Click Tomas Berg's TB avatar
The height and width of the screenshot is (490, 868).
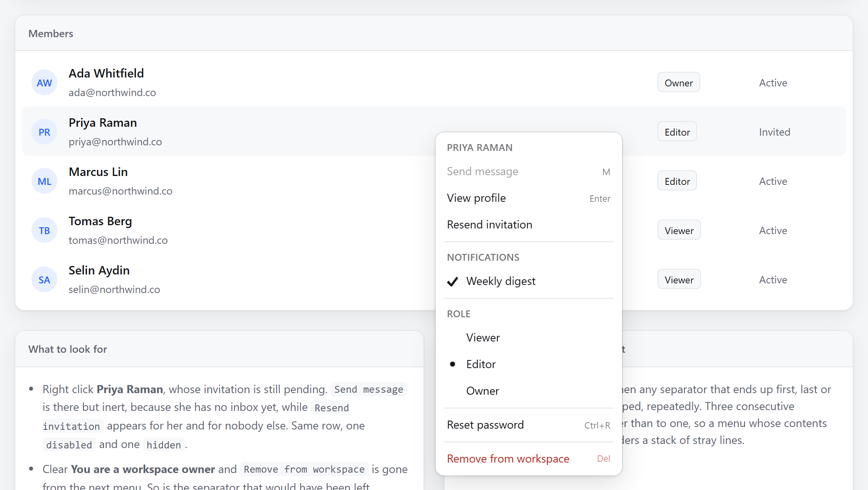[x=44, y=230]
